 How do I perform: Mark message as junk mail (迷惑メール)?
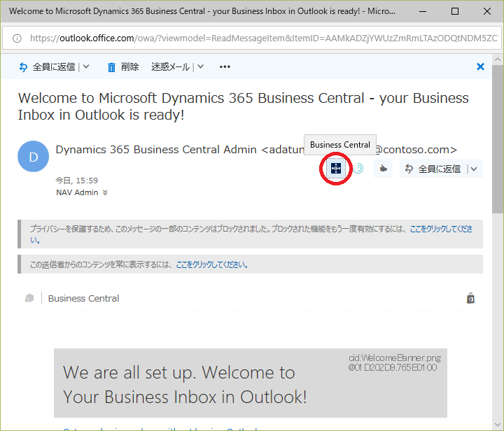(170, 66)
